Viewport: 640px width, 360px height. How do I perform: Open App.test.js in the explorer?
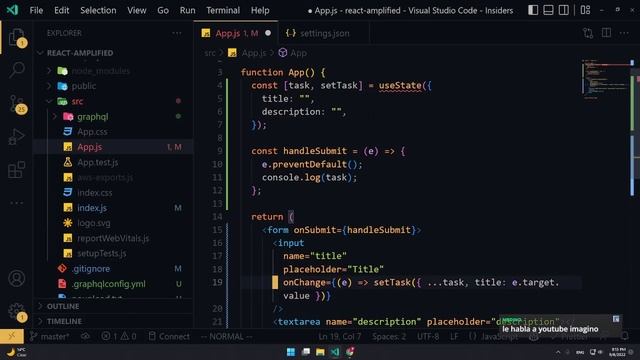98,162
